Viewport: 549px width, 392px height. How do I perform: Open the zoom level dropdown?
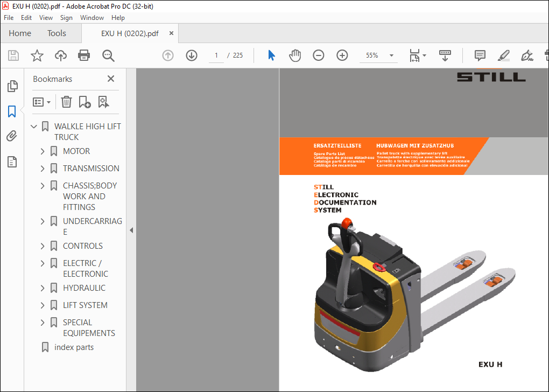pos(391,55)
